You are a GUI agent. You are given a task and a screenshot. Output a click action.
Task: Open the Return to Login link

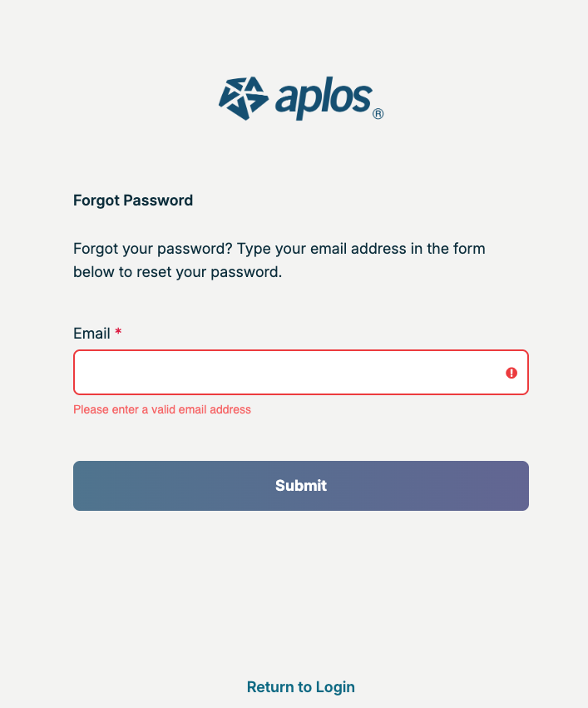point(301,687)
